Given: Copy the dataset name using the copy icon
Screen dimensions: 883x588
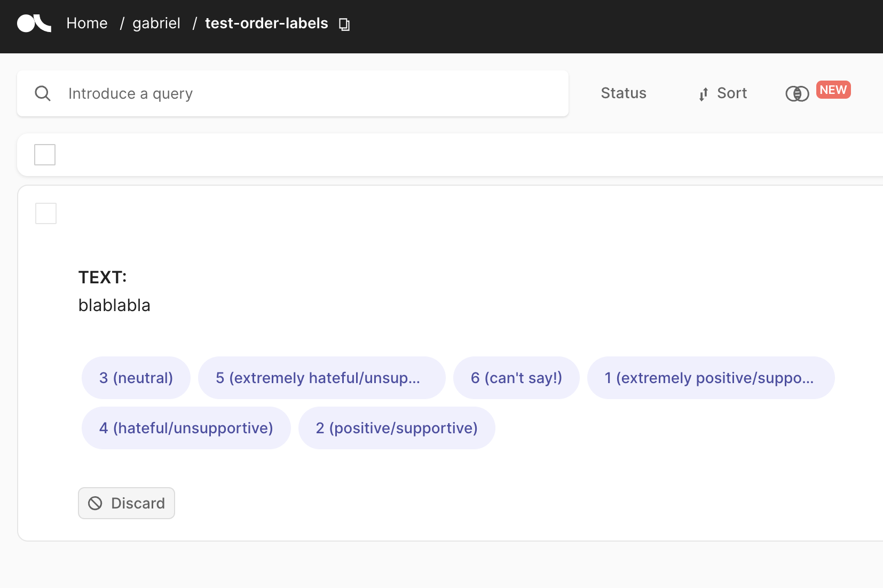Looking at the screenshot, I should pos(344,24).
